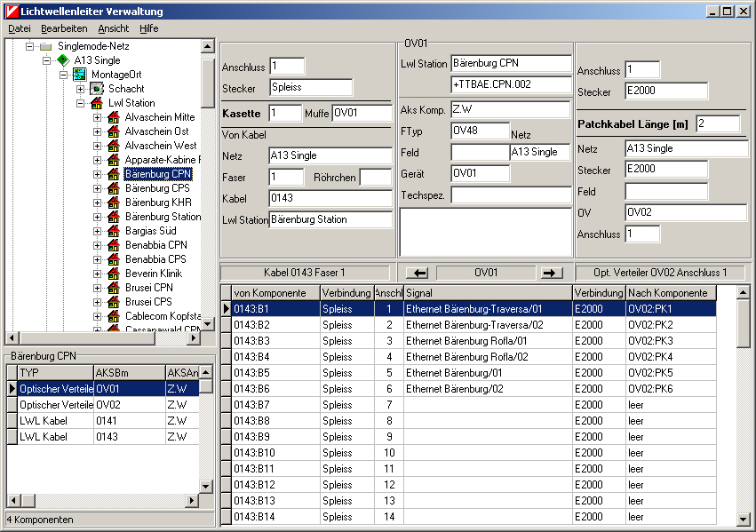Click the house icon beside Bärenburg CPN
The image size is (756, 532).
point(114,174)
